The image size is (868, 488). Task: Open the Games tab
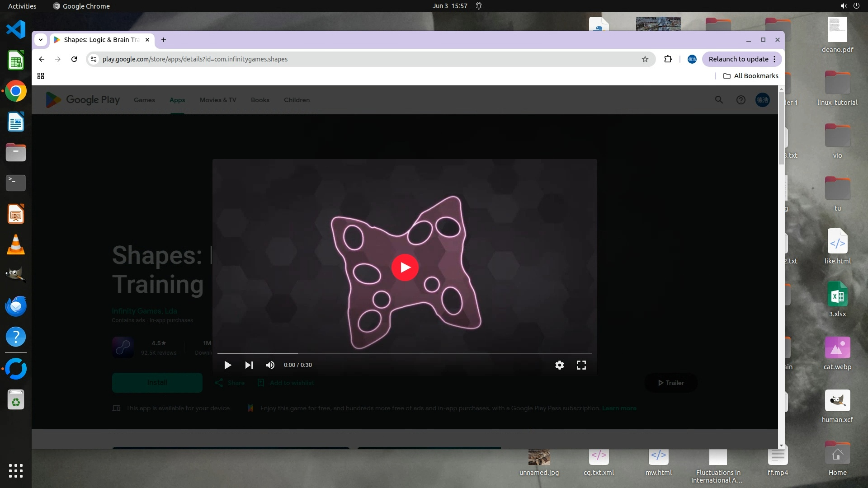pos(144,100)
